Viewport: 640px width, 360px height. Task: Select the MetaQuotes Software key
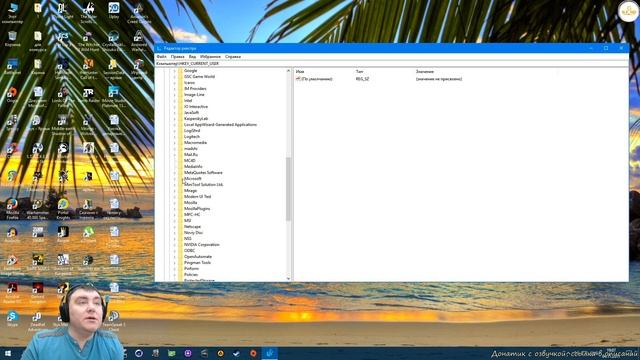(203, 173)
